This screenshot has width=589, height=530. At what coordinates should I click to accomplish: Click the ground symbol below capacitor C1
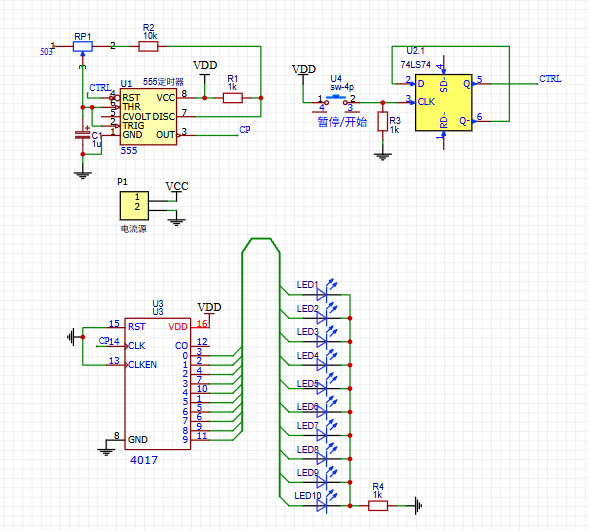coord(83,175)
